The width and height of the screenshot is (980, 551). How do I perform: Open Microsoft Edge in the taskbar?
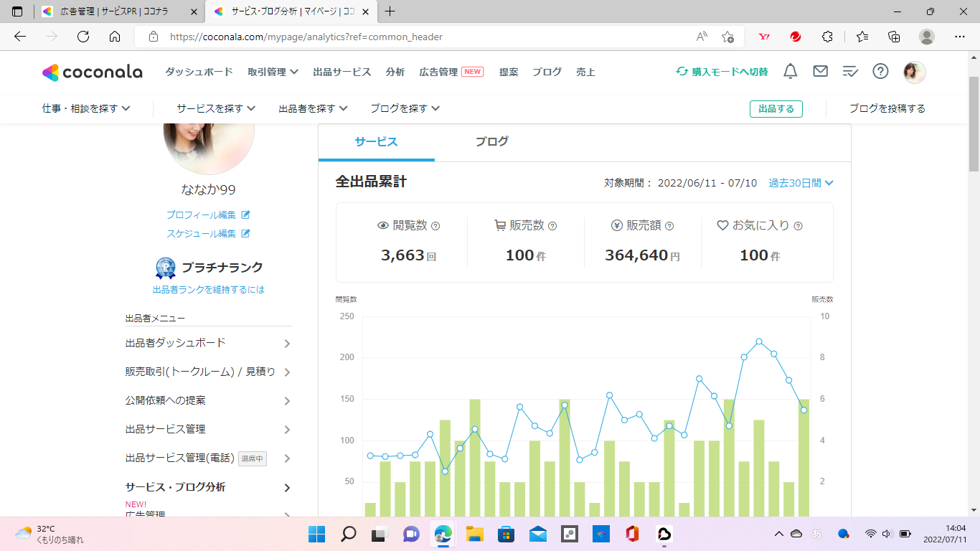coord(443,534)
